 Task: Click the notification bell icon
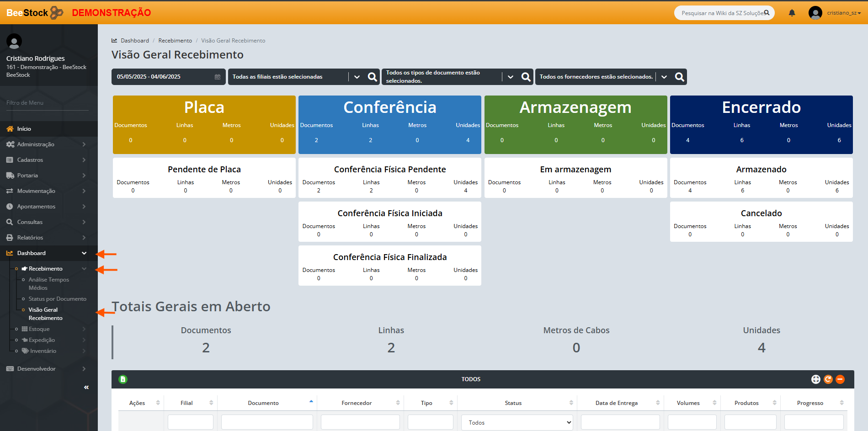tap(792, 13)
